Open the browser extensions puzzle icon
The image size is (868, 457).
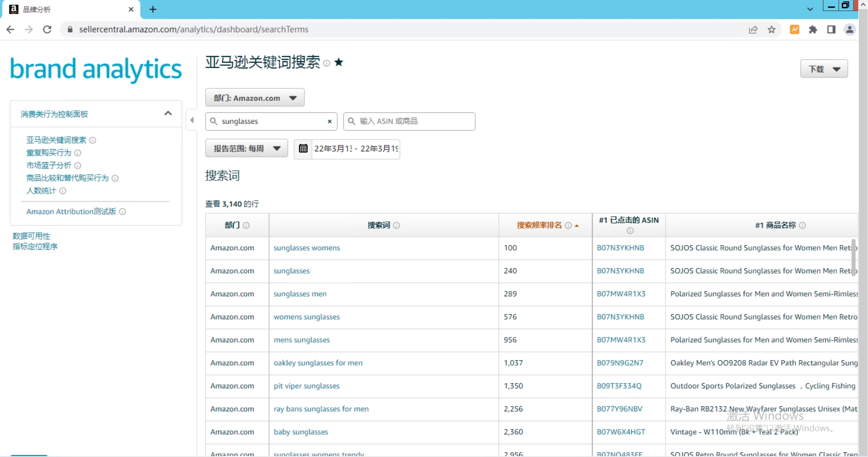pyautogui.click(x=813, y=29)
